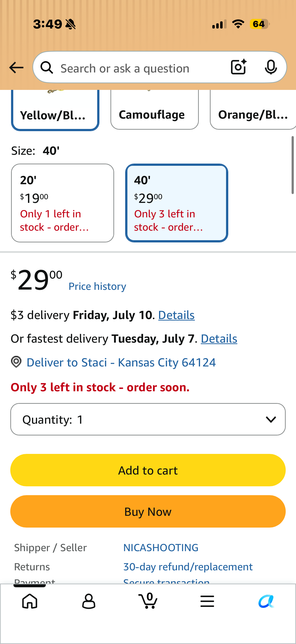296x644 pixels.
Task: Open camera lens search icon
Action: (x=238, y=67)
